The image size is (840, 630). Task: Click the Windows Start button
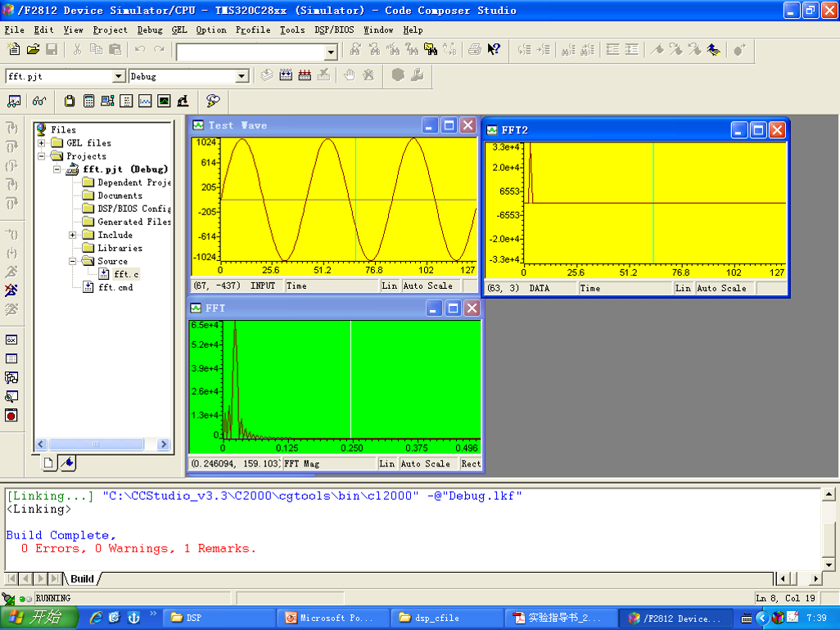tap(38, 618)
